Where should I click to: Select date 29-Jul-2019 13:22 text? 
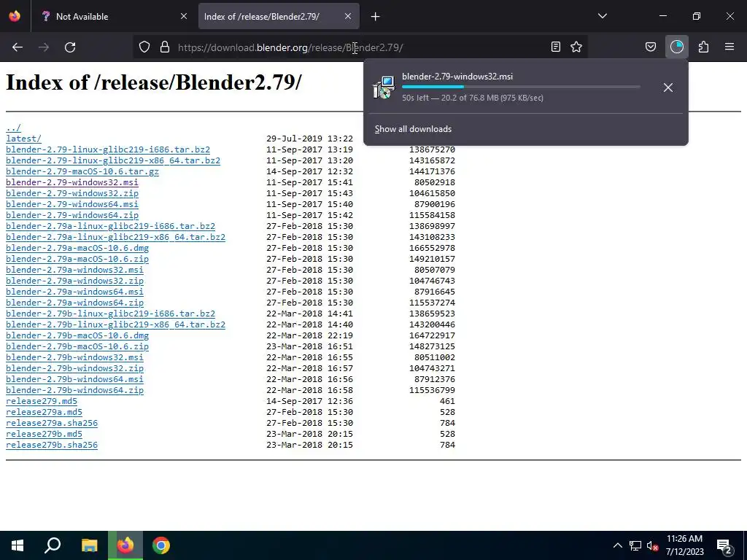309,139
